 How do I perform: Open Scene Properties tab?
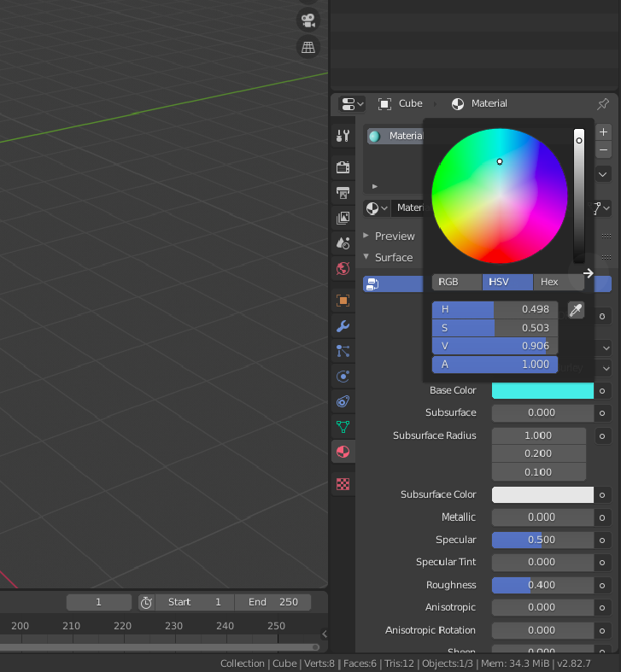tap(343, 243)
